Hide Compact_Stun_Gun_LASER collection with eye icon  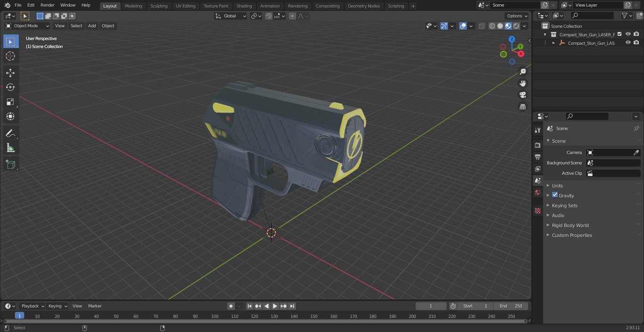click(628, 34)
